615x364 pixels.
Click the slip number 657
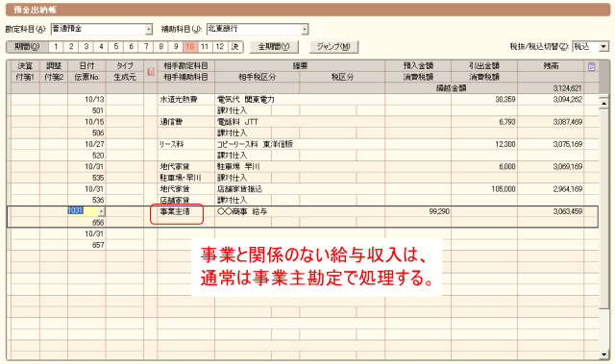coord(98,245)
